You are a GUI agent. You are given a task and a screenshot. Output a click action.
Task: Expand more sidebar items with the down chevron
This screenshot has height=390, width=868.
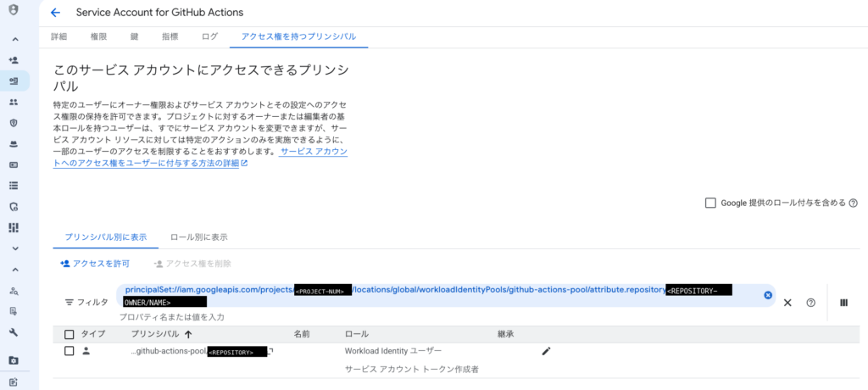click(14, 248)
